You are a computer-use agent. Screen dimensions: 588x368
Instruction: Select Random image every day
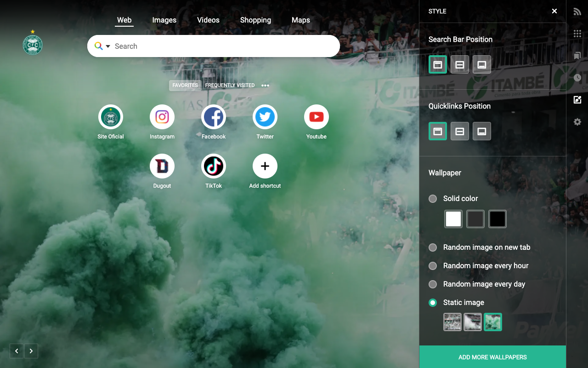433,284
